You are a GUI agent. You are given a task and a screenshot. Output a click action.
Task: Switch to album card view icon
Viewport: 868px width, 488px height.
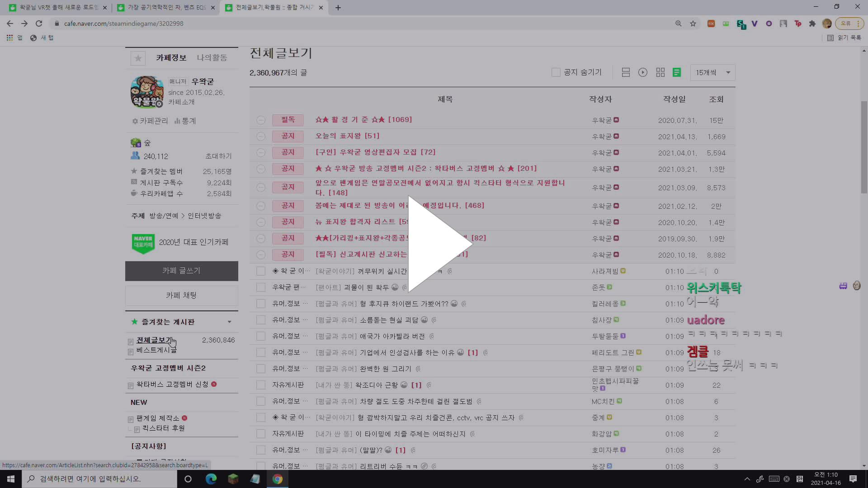pyautogui.click(x=626, y=72)
